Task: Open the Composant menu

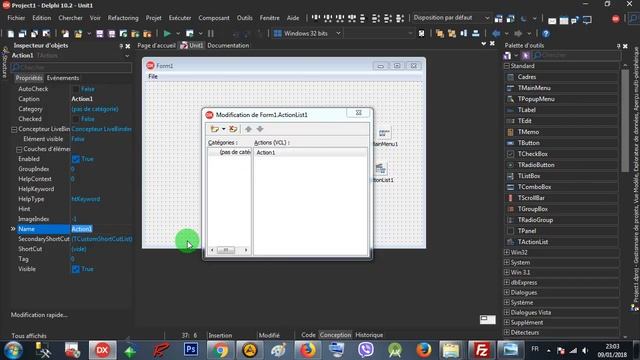Action: tap(213, 18)
